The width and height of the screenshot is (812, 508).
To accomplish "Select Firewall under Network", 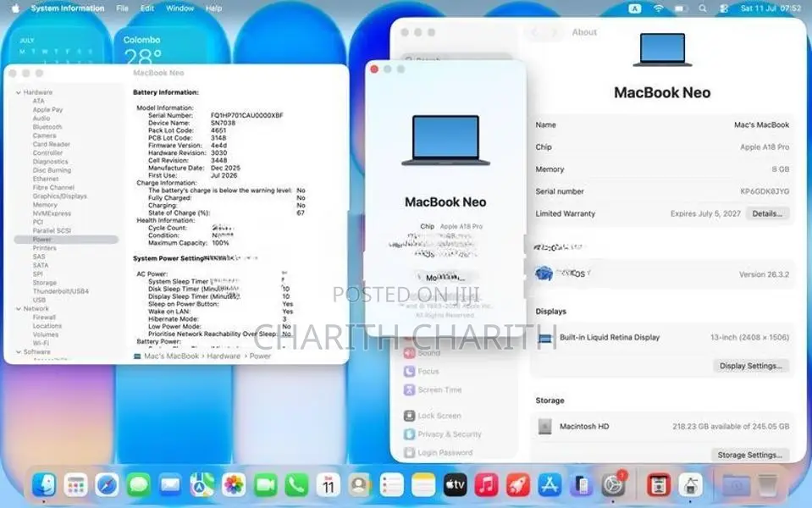I will point(44,317).
